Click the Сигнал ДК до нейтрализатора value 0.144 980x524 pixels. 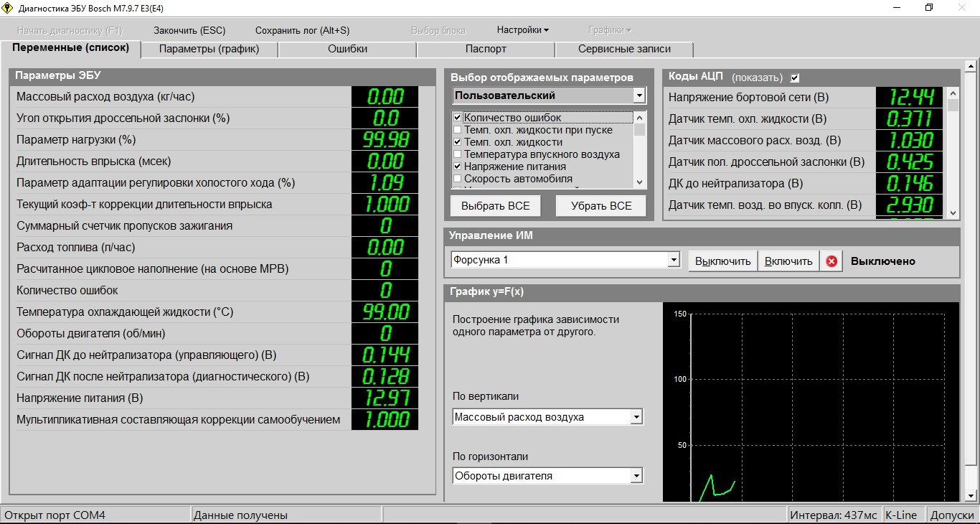tap(385, 355)
